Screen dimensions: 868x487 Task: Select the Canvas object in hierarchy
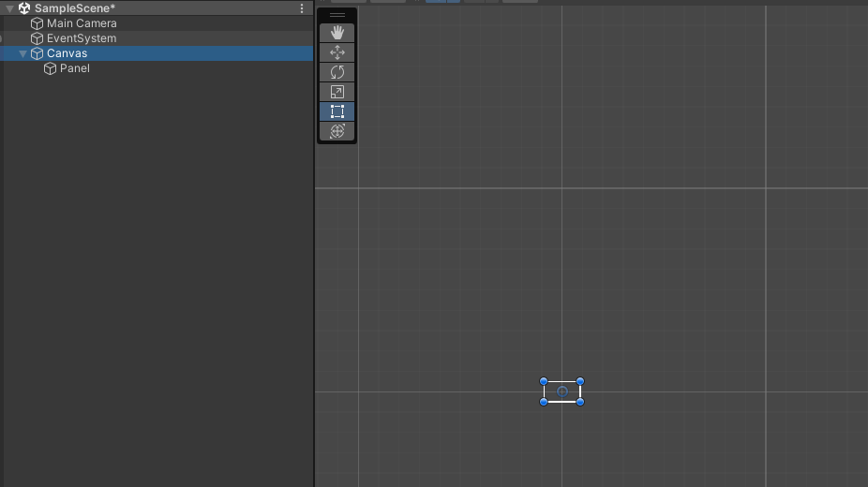point(67,53)
